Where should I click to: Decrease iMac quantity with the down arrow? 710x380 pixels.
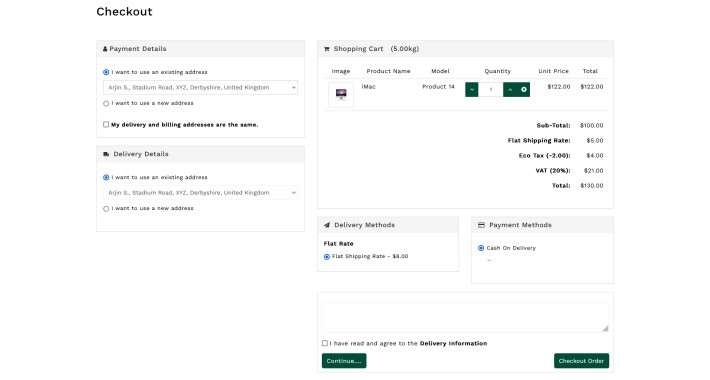coord(471,89)
